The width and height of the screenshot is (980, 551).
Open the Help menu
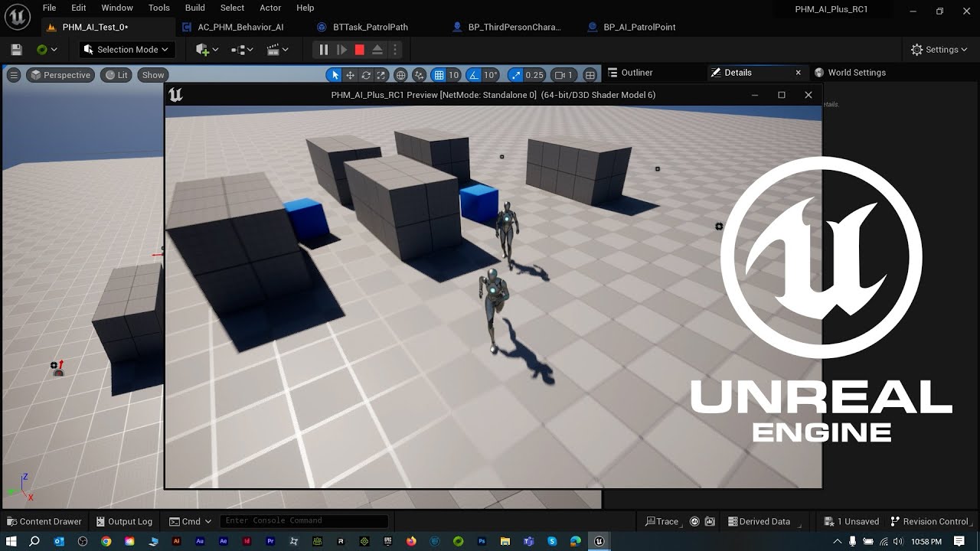pyautogui.click(x=305, y=8)
